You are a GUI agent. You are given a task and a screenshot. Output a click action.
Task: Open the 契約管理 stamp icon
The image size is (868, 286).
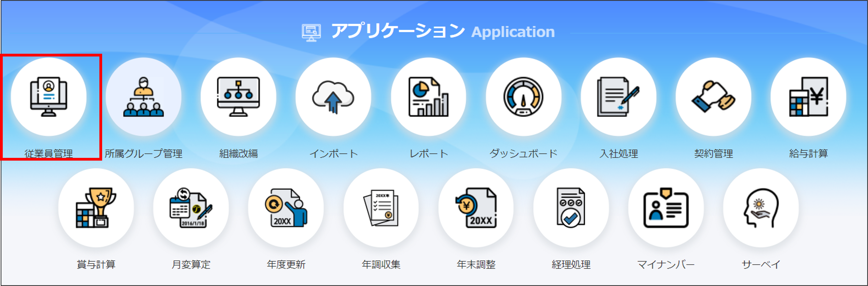(714, 97)
